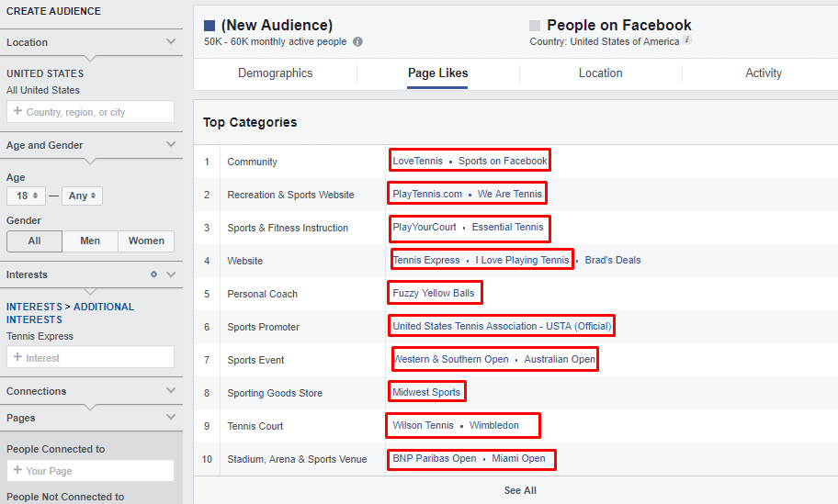Open the BNP Paribas Open link
Viewport: 838px width, 504px height.
(434, 459)
